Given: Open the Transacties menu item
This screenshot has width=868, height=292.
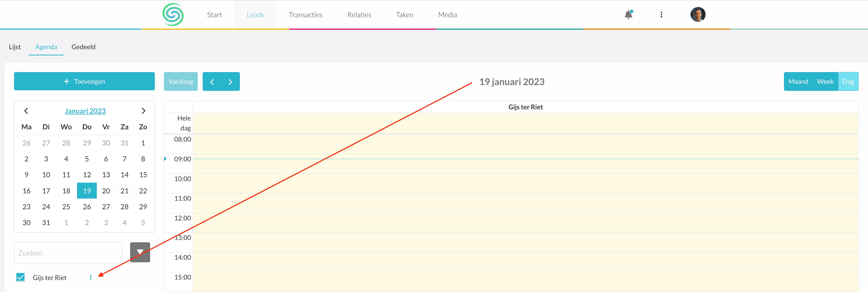Looking at the screenshot, I should (x=306, y=15).
